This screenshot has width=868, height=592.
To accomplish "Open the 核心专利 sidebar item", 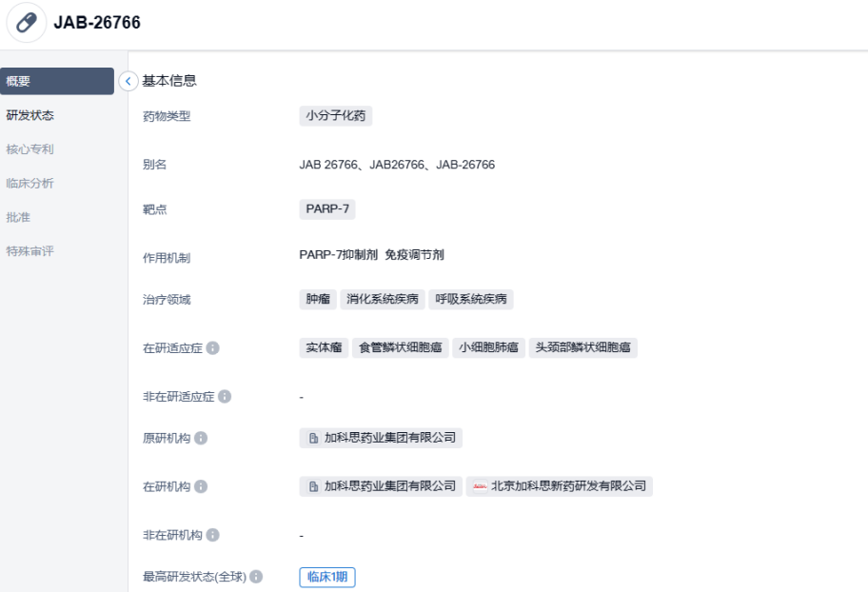I will coord(30,149).
